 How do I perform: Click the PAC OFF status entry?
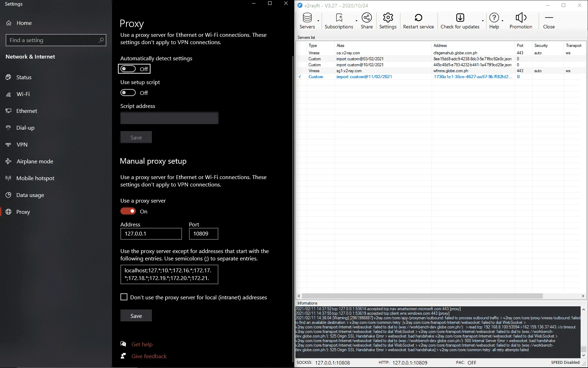[x=466, y=363]
